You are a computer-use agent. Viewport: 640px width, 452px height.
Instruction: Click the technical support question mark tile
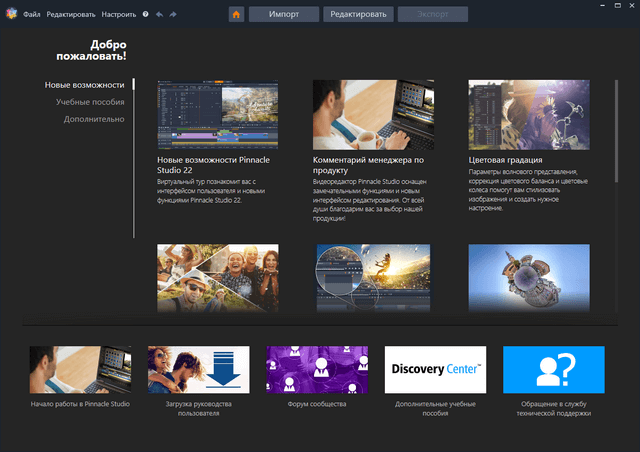pyautogui.click(x=554, y=370)
